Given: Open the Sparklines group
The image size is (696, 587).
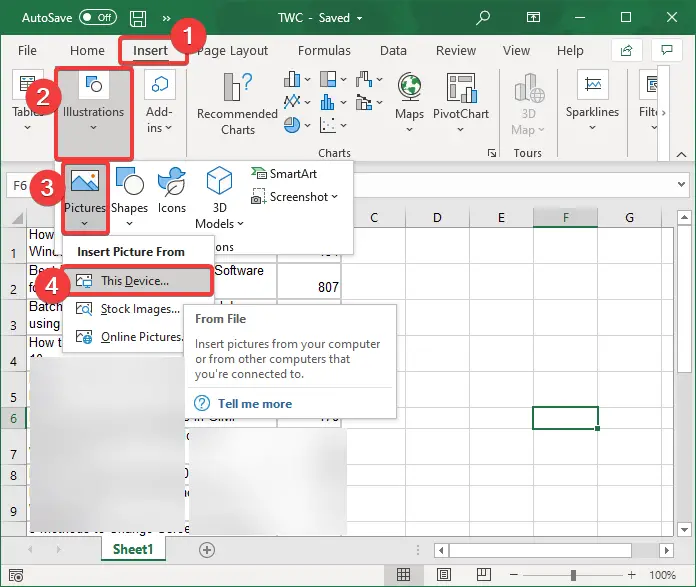Looking at the screenshot, I should pos(592,101).
